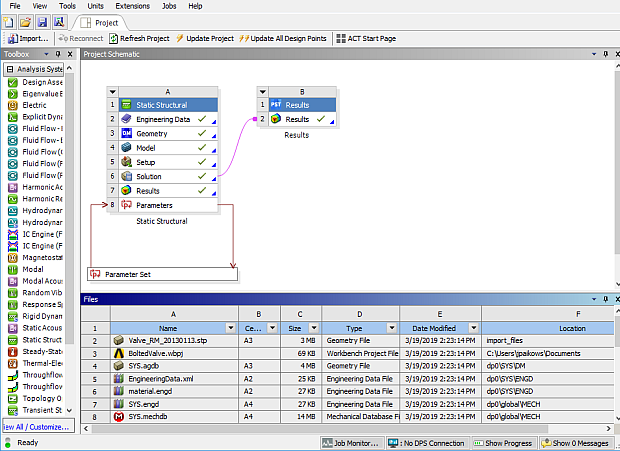This screenshot has width=620, height=451.
Task: Open the Geometry cell in Static Structural
Action: tap(152, 133)
